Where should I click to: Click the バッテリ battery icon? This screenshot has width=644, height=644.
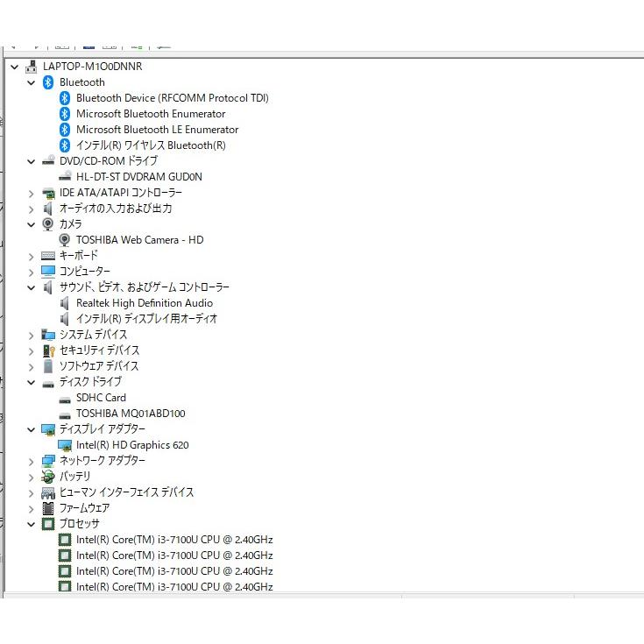[x=48, y=477]
